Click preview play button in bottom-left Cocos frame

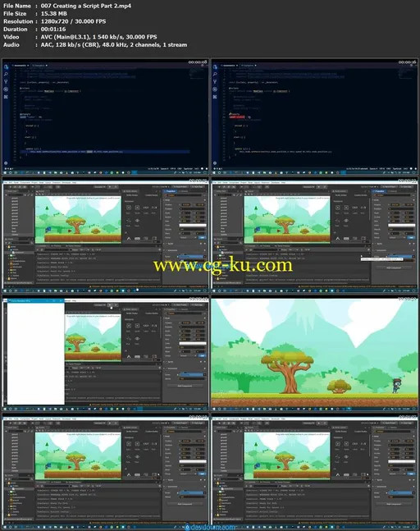[x=110, y=423]
